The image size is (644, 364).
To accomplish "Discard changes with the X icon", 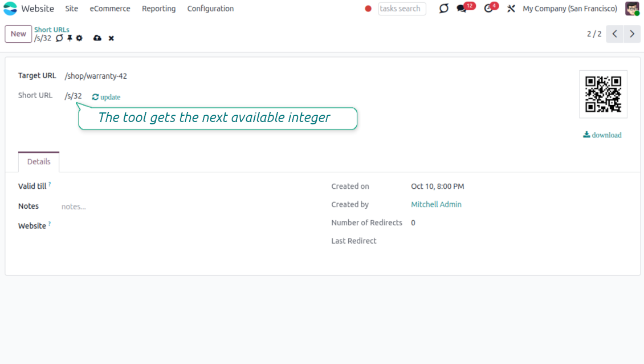I will [x=111, y=38].
